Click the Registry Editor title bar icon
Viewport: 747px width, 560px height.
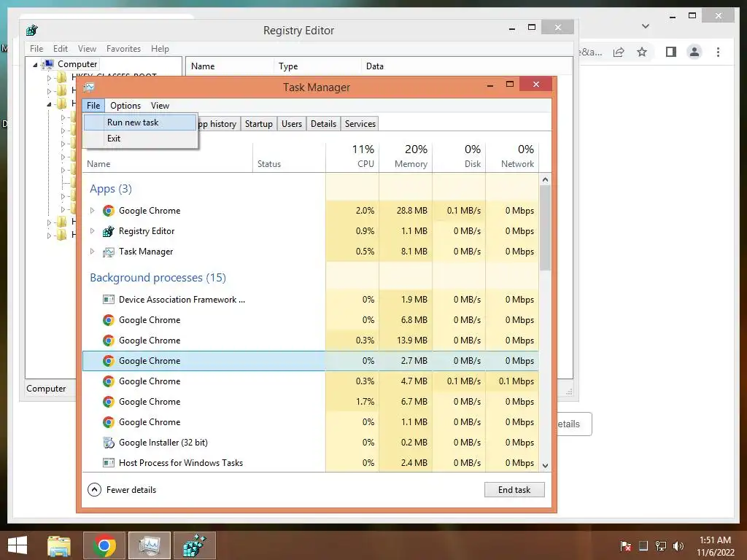[x=32, y=31]
